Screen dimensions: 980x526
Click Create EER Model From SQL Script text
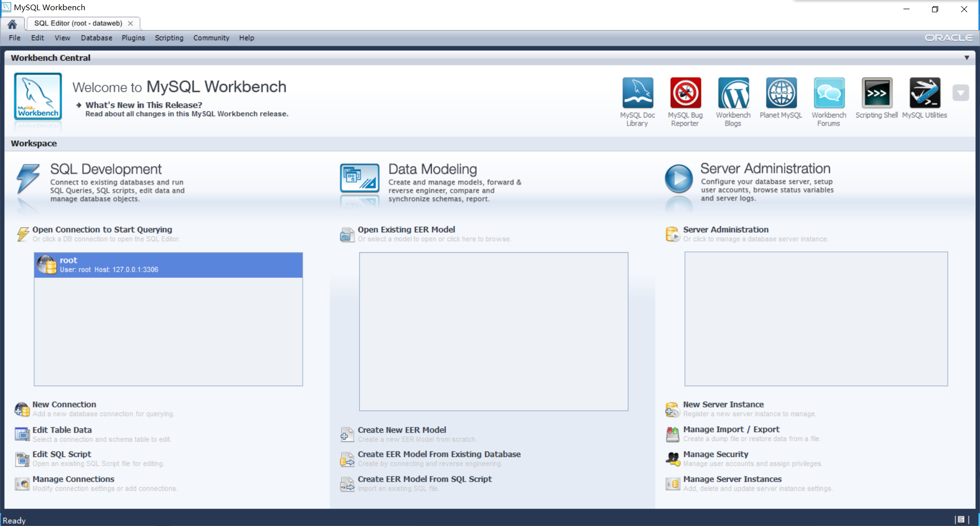pos(425,479)
